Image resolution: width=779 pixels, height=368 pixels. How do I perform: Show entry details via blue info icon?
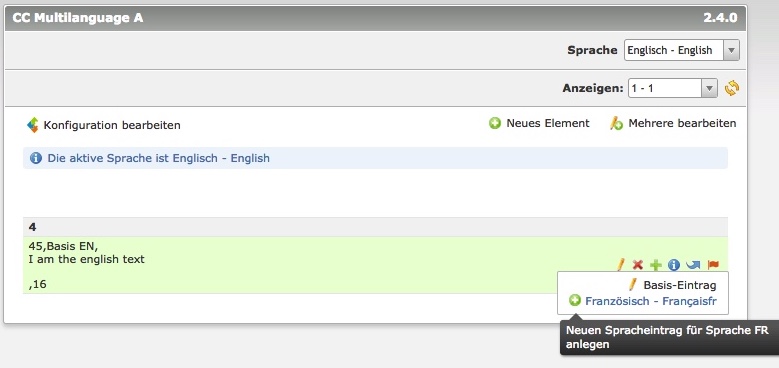(674, 265)
